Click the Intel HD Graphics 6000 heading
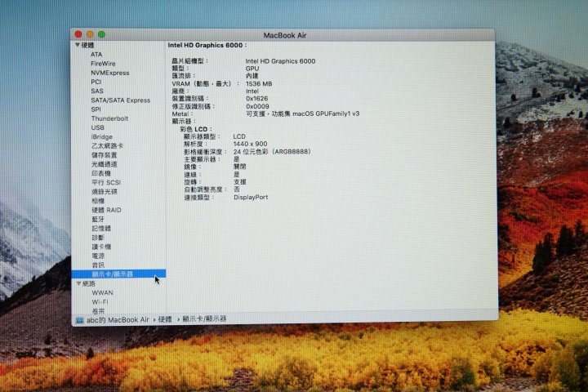Image resolution: width=588 pixels, height=392 pixels. pyautogui.click(x=207, y=45)
